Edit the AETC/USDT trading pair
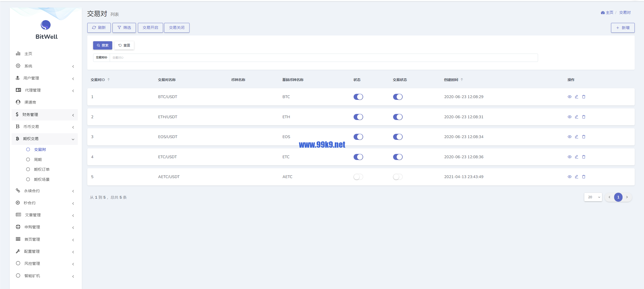This screenshot has width=644, height=289. pyautogui.click(x=576, y=177)
